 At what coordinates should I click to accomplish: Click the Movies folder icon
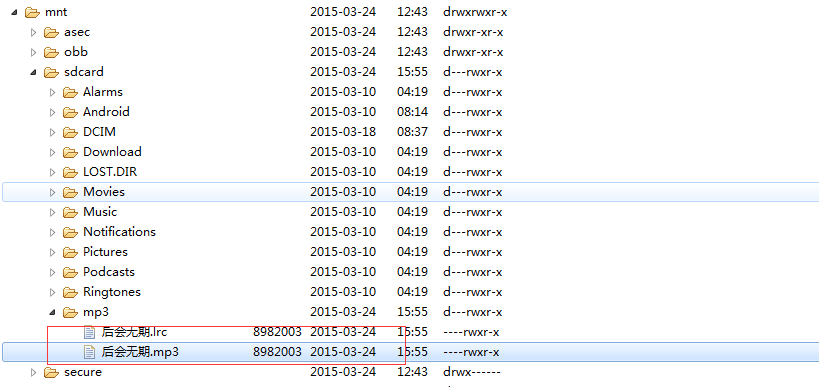[x=70, y=192]
